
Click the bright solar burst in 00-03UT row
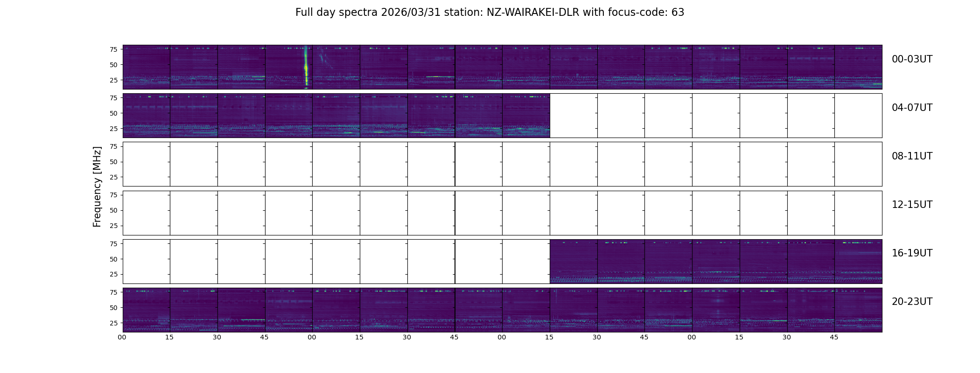tap(306, 67)
